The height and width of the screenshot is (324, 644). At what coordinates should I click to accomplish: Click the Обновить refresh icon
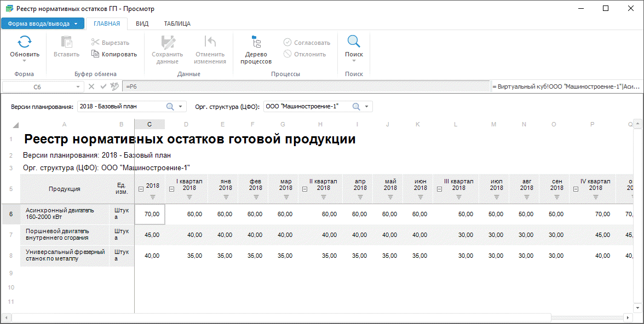(25, 42)
